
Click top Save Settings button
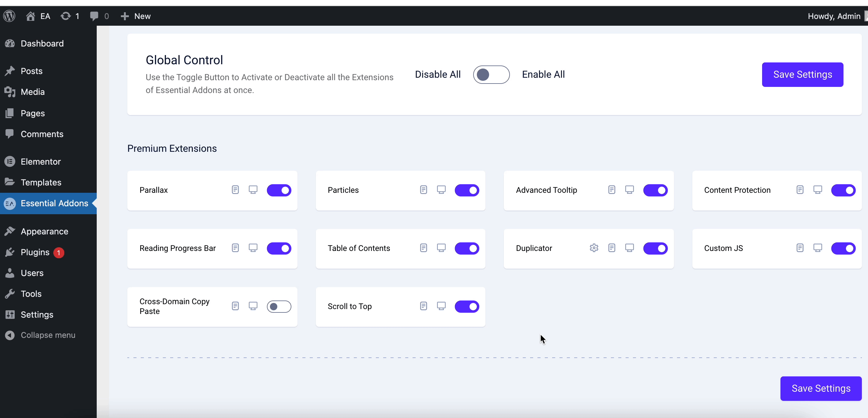tap(802, 74)
